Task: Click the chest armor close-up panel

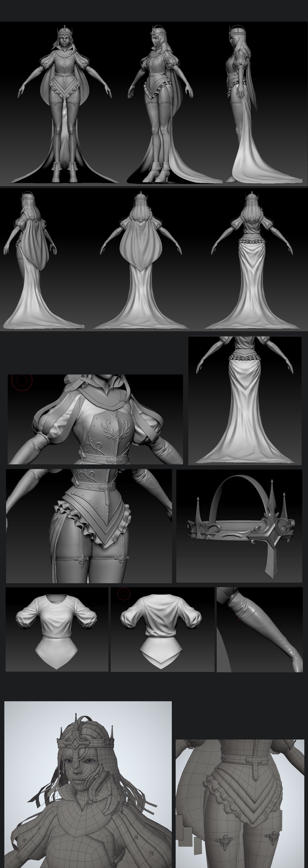Action: (x=95, y=420)
